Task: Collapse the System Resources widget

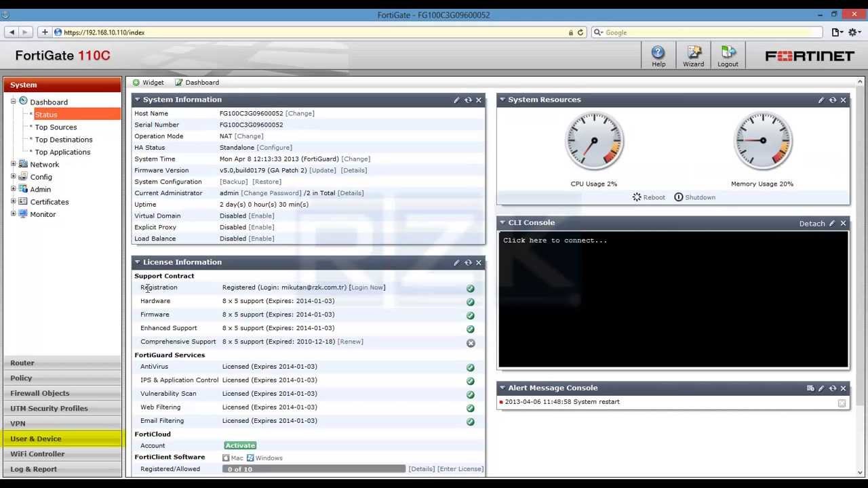Action: coord(502,100)
